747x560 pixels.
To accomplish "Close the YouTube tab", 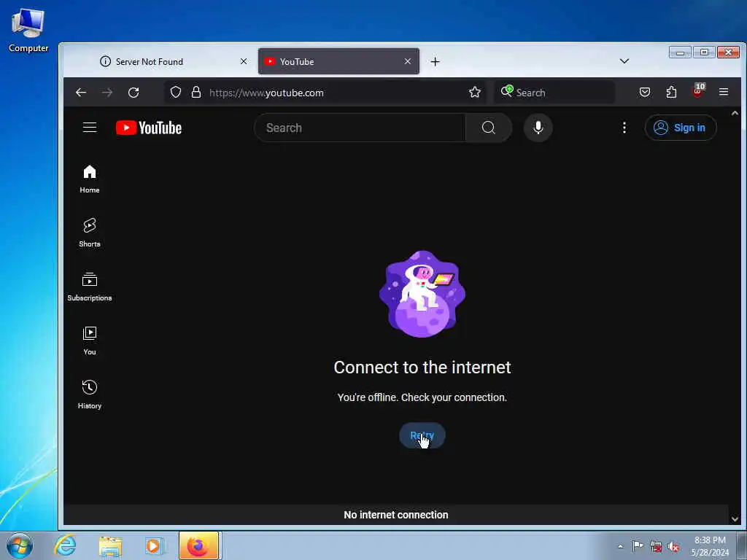I will point(407,61).
